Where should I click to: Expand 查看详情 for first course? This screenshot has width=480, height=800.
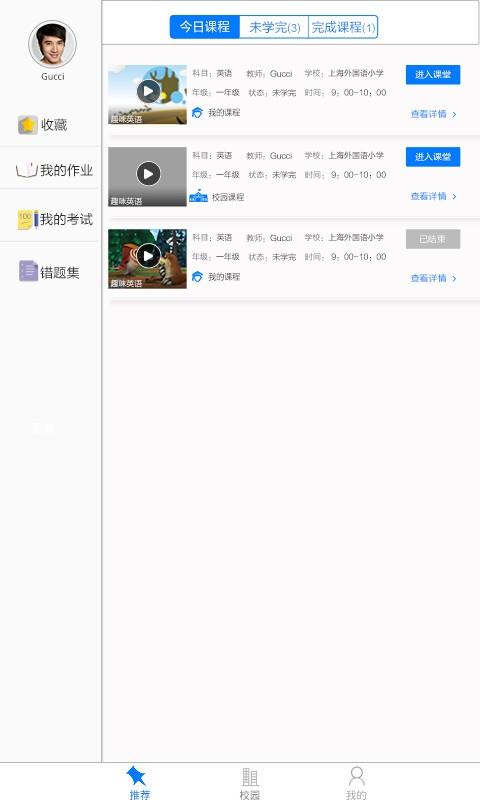tap(433, 114)
